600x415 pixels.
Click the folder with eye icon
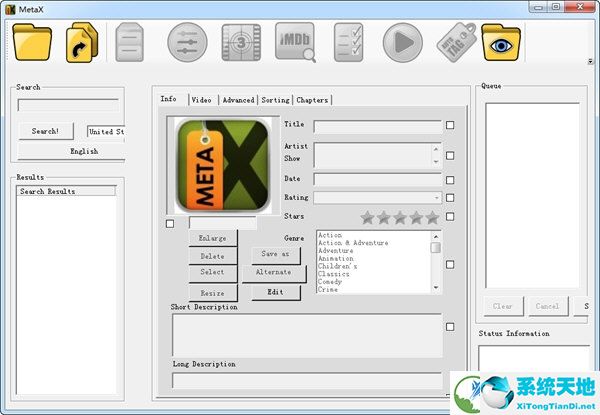click(503, 42)
